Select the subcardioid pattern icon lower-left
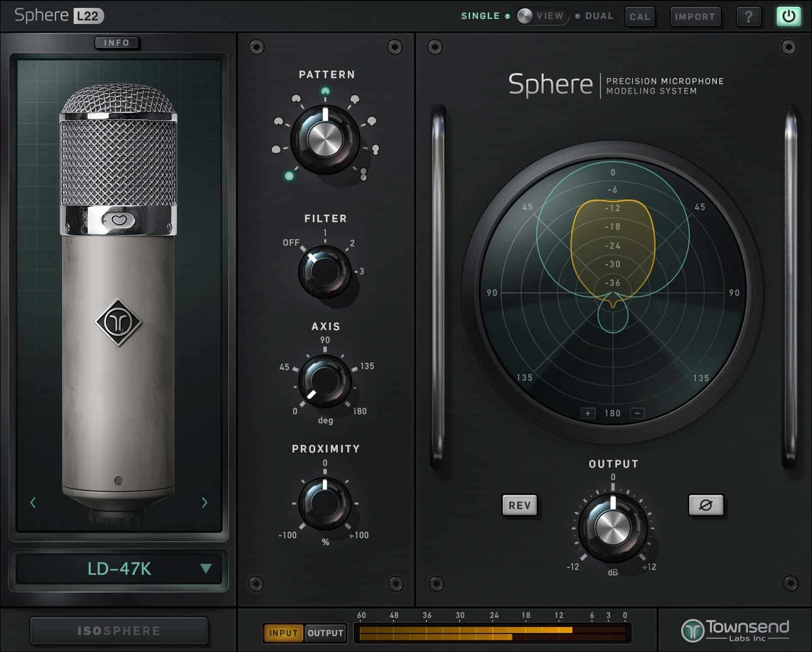This screenshot has height=652, width=812. pyautogui.click(x=276, y=149)
